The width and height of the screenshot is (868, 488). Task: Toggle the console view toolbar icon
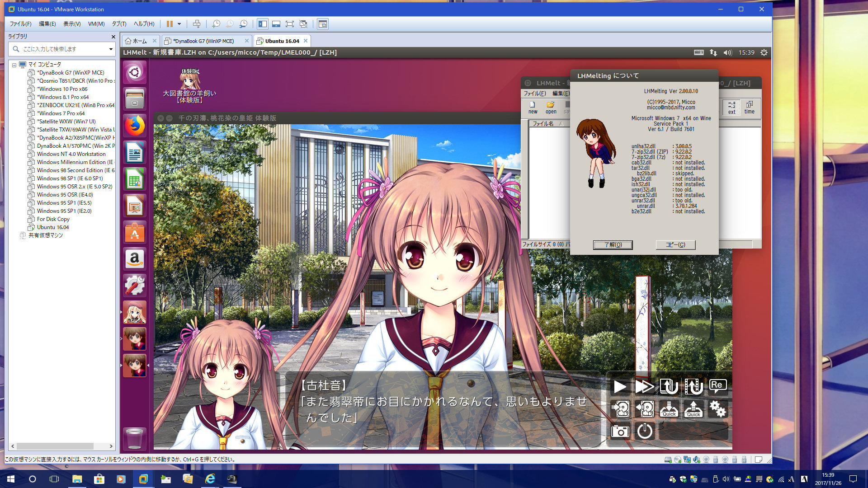[323, 24]
